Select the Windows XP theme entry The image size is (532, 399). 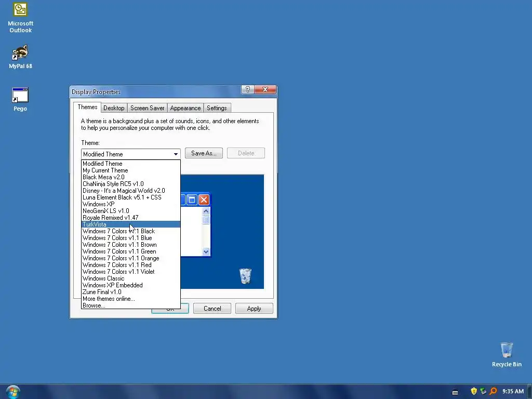point(130,204)
